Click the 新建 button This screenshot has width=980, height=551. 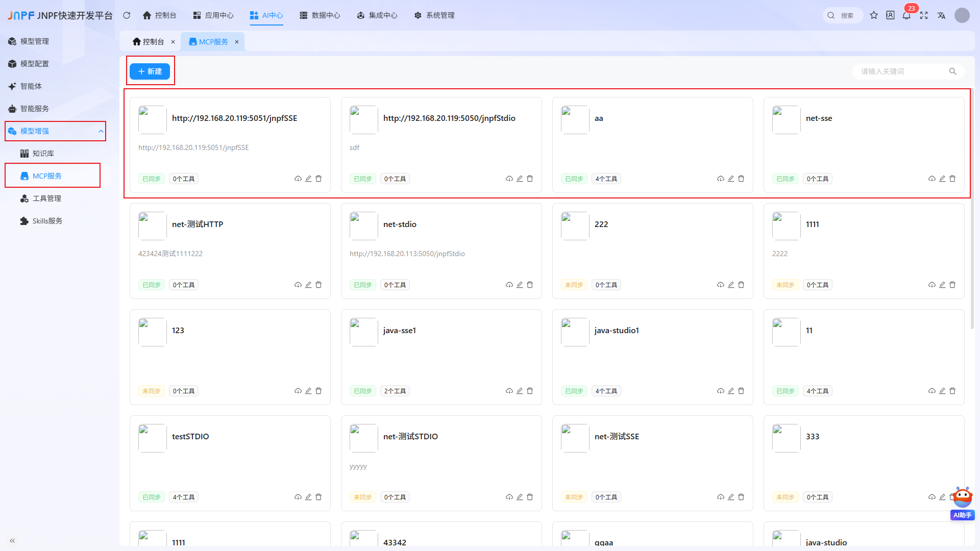tap(150, 71)
